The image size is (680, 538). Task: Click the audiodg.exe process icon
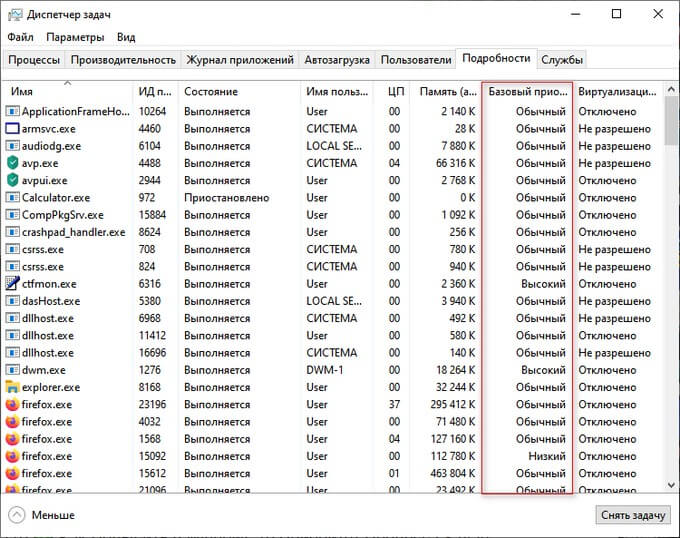pos(12,146)
